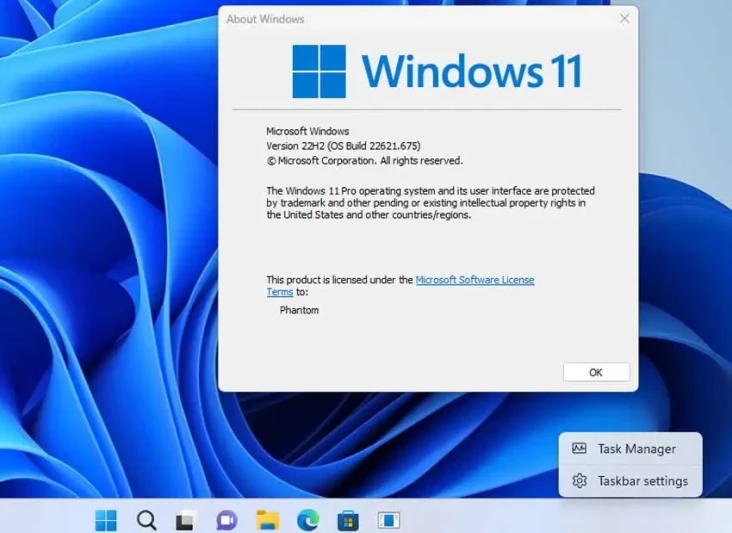The height and width of the screenshot is (533, 732).
Task: Click the 'About Windows' title bar text
Action: (265, 19)
